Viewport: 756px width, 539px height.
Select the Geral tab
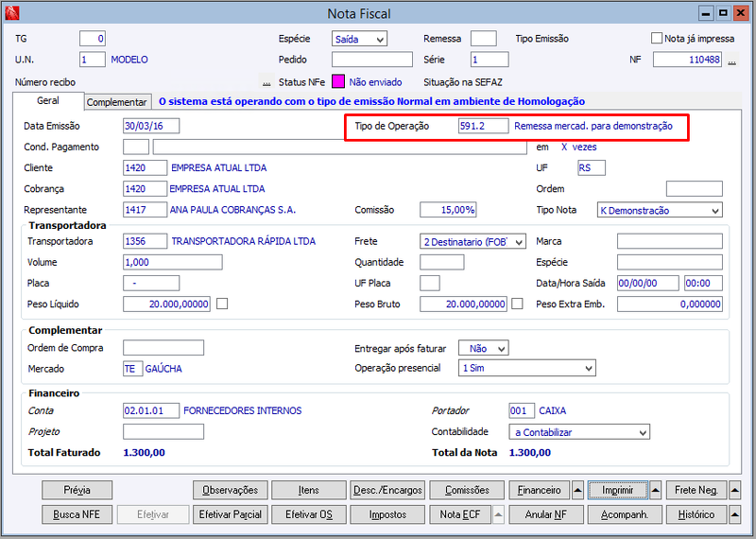[x=48, y=100]
